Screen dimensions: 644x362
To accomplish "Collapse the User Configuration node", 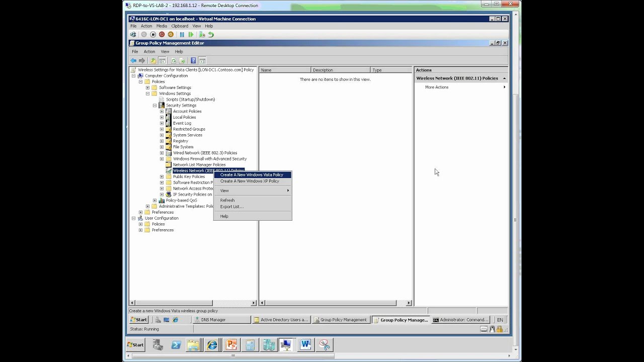I will click(133, 218).
